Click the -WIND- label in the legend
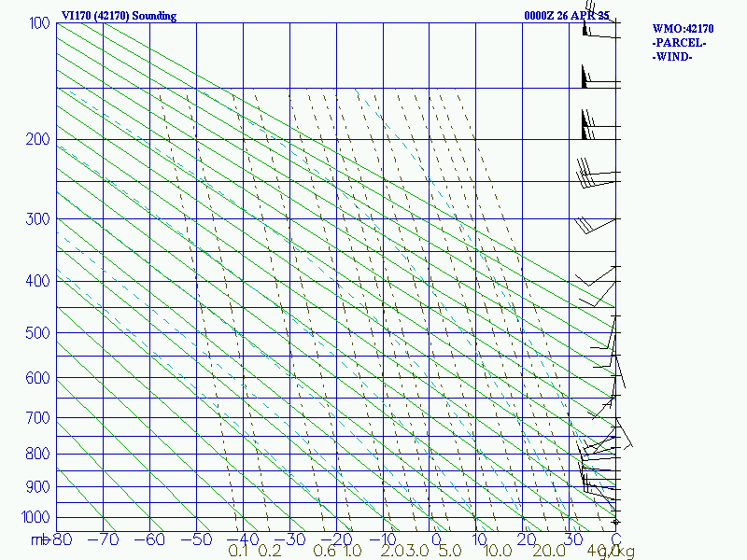The image size is (747, 560). pos(672,57)
